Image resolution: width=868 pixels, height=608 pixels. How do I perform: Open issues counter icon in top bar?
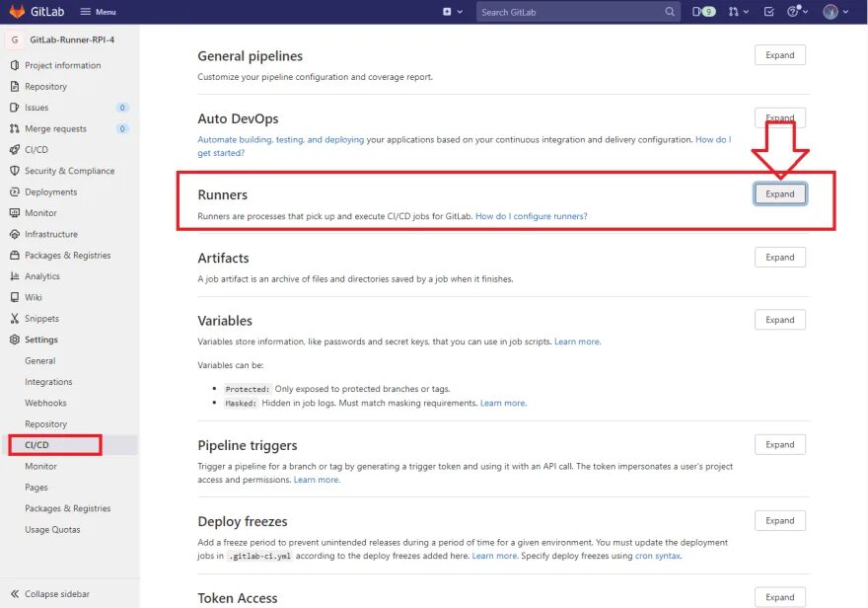(703, 12)
